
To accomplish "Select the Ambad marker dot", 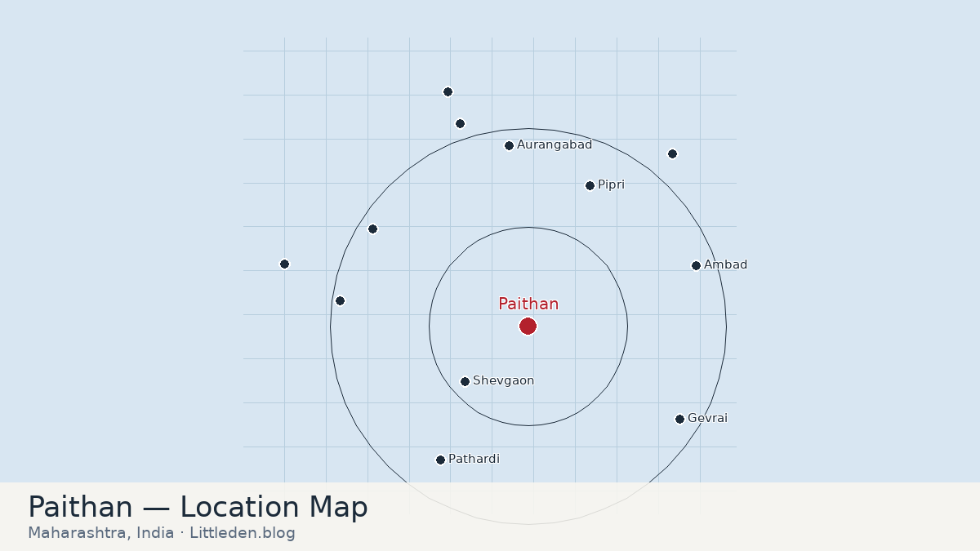I will [x=696, y=265].
